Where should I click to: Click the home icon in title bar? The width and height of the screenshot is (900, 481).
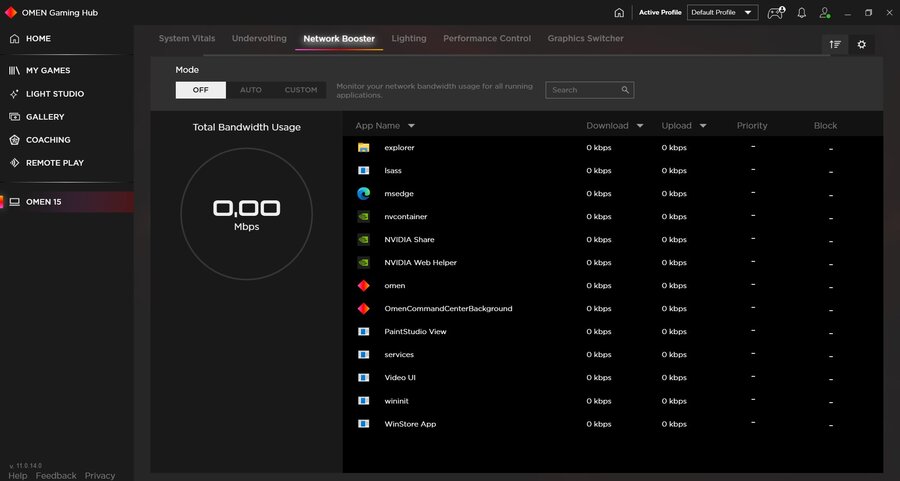(619, 13)
